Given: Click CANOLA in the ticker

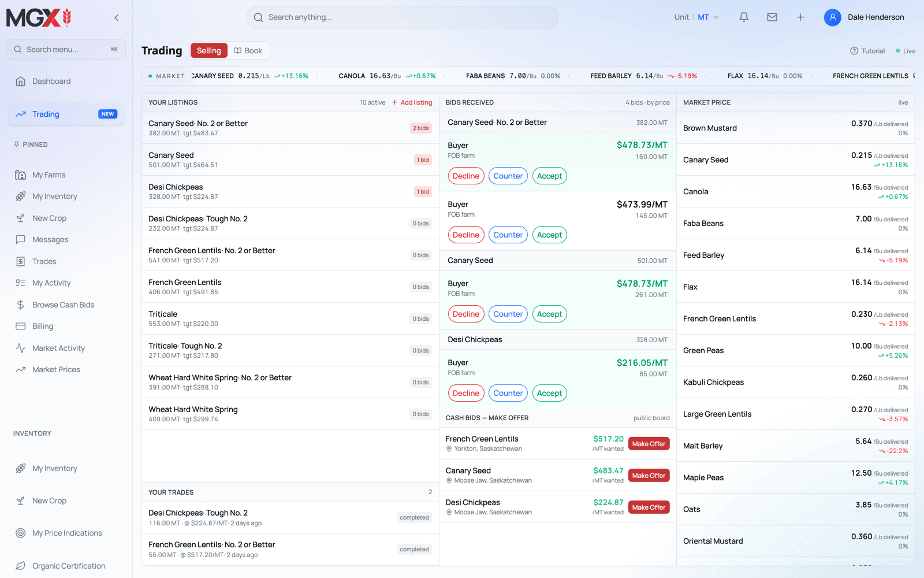Looking at the screenshot, I should [x=352, y=76].
